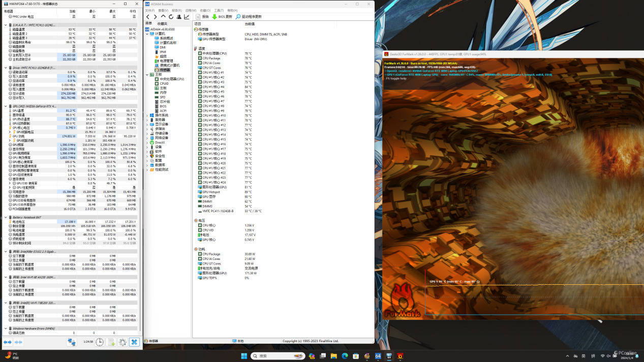644x362 pixels.
Task: Select 电源管理 in the AIDA64 tree
Action: pyautogui.click(x=166, y=61)
